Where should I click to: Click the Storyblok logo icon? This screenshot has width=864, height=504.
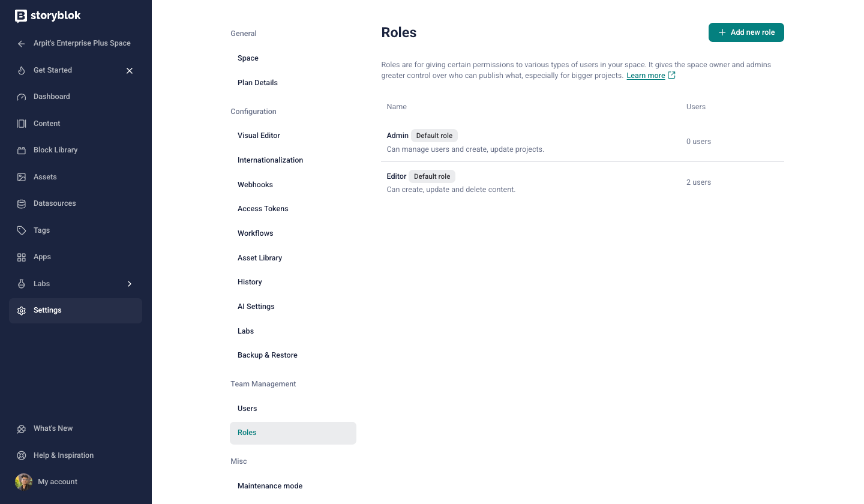21,16
